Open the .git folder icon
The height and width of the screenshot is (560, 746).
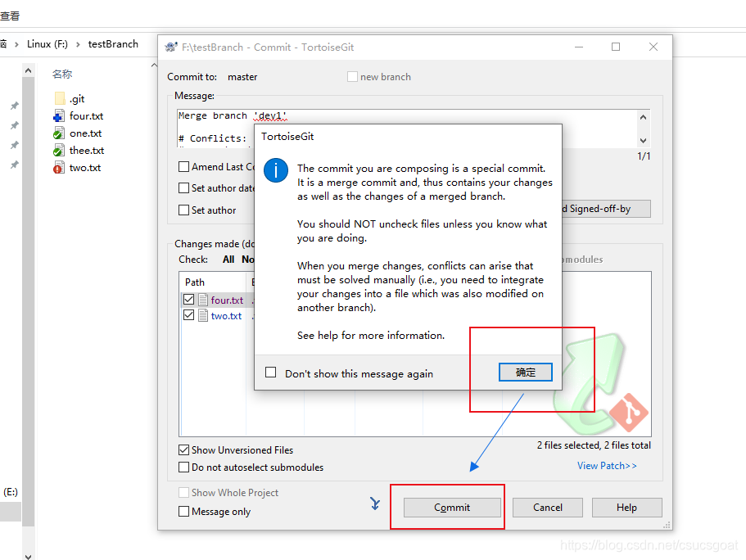point(60,98)
